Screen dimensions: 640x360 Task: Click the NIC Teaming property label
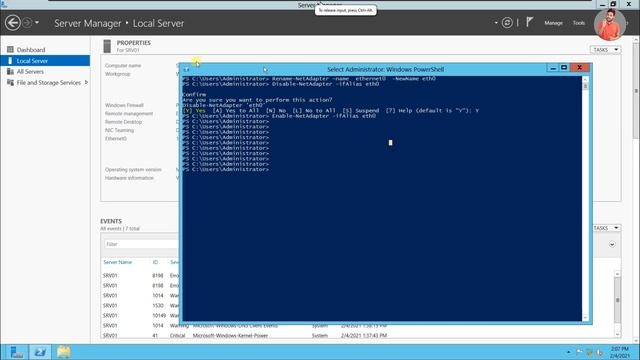click(x=119, y=130)
